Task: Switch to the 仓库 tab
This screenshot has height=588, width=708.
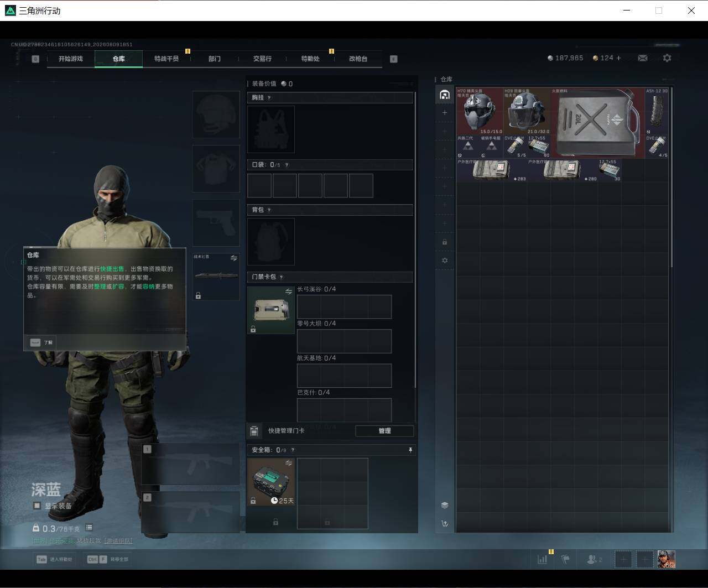Action: (119, 59)
